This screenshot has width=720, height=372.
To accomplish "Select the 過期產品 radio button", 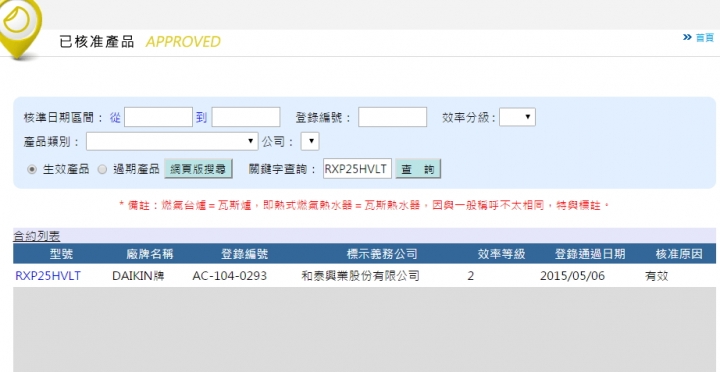I will [x=102, y=169].
